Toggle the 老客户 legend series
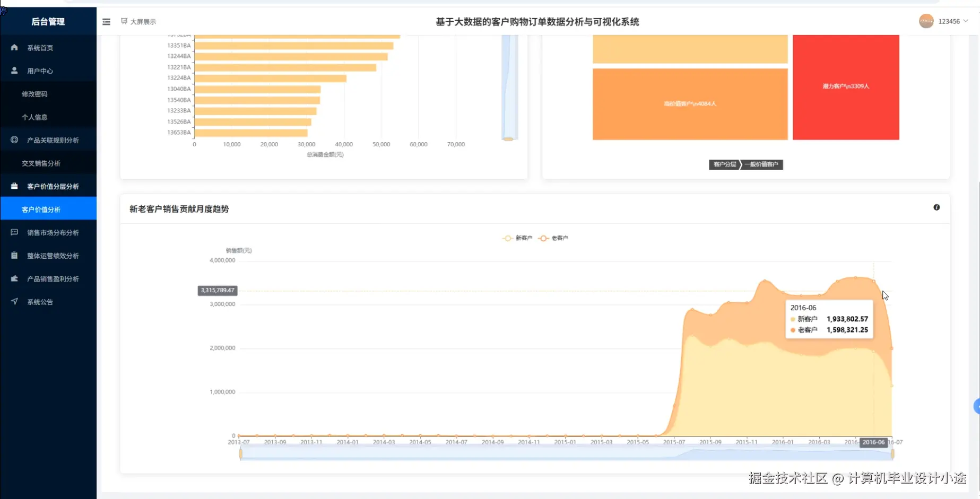980x499 pixels. (553, 238)
